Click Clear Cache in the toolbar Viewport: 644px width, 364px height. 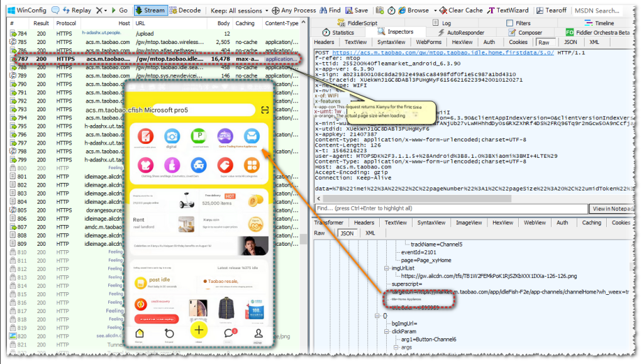[461, 10]
